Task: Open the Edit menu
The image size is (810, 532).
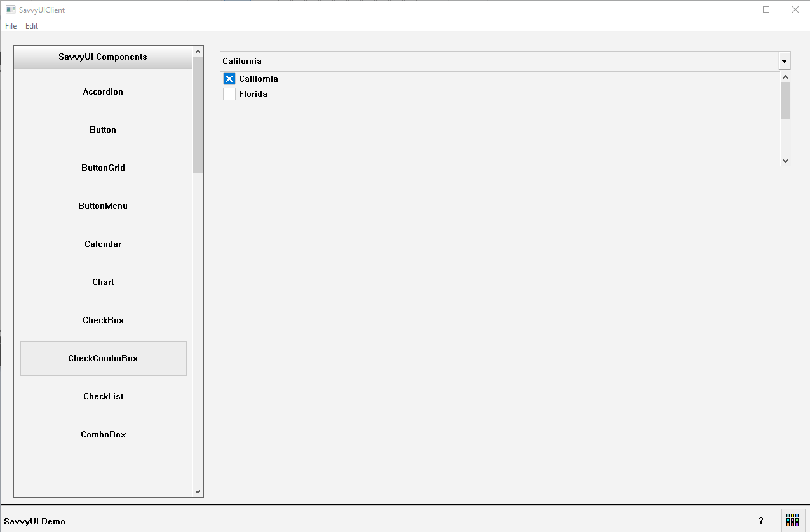Action: tap(32, 26)
